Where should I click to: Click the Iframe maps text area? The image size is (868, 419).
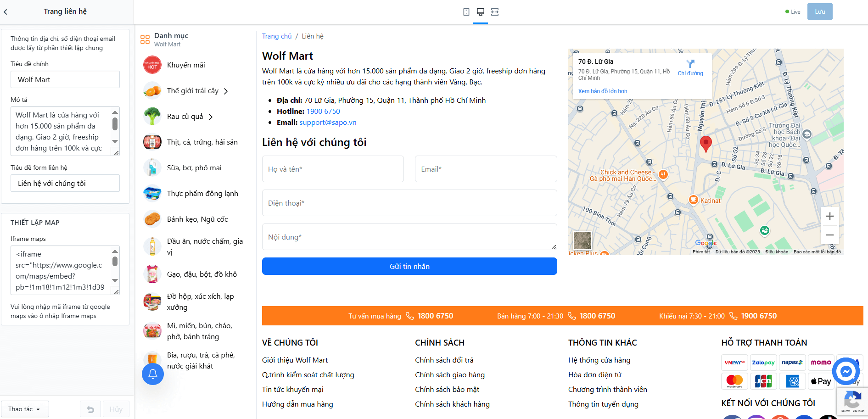65,270
